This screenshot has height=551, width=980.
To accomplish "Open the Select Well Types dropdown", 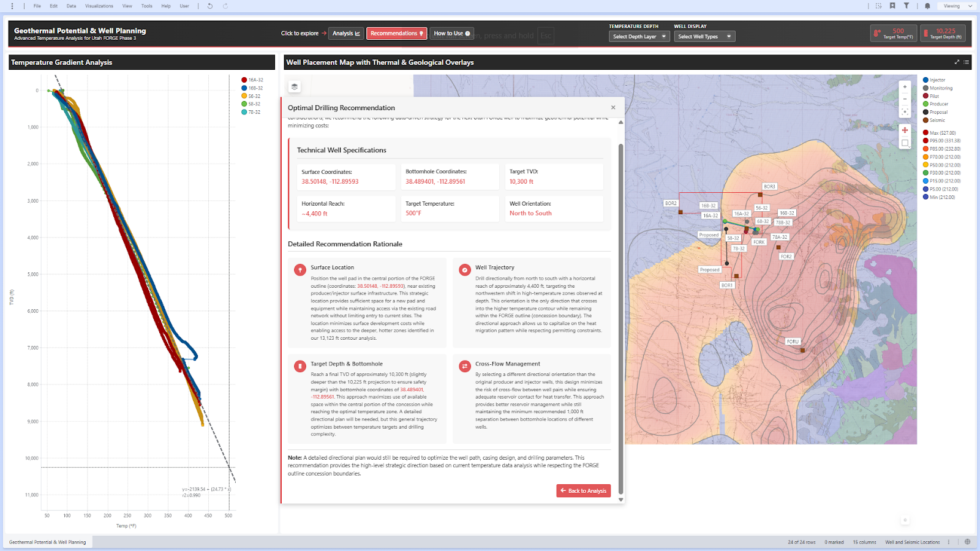I will (x=704, y=36).
